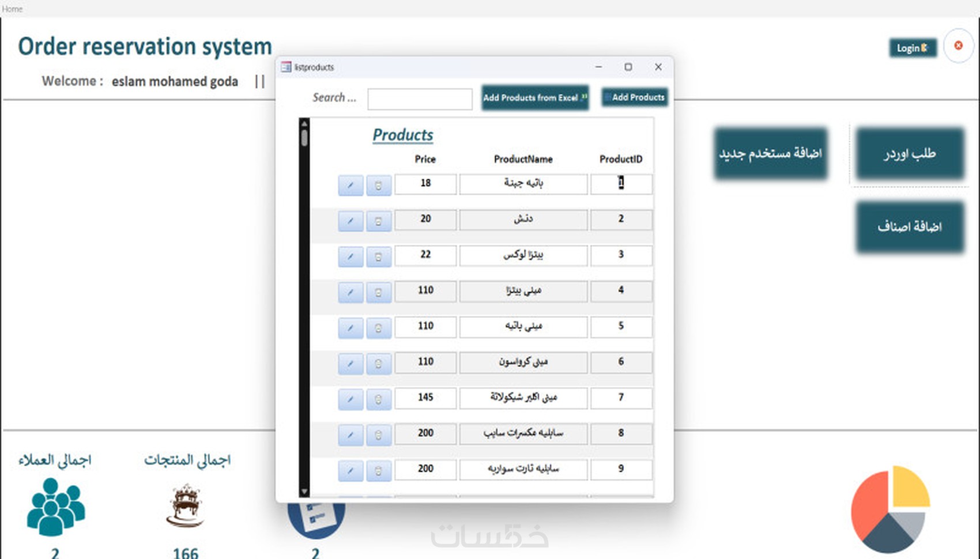The height and width of the screenshot is (559, 980).
Task: Click the اضافة اصناف button
Action: tap(910, 226)
